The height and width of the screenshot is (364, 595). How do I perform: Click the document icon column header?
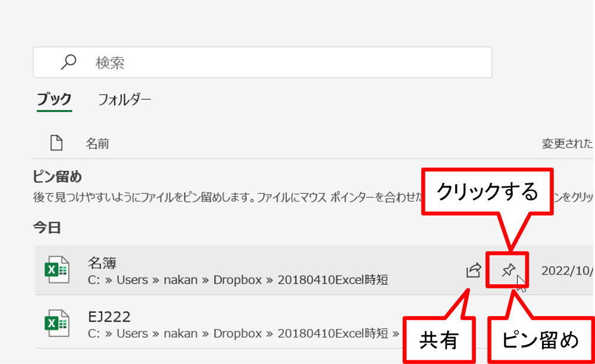57,143
